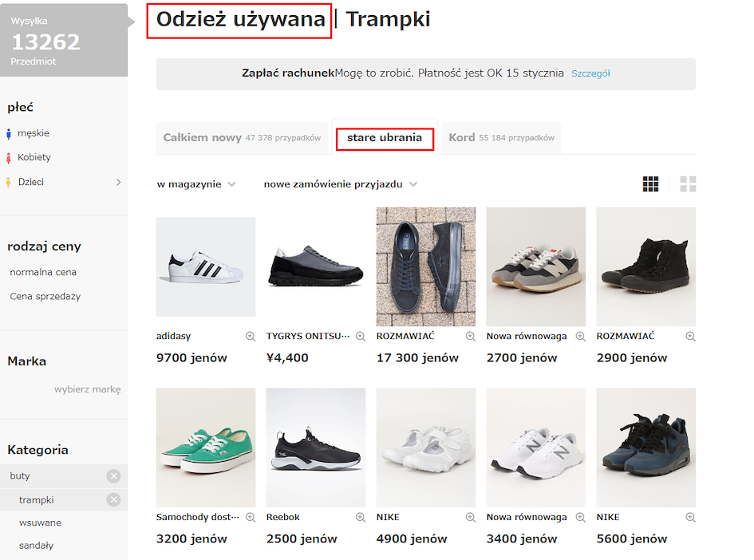
Task: Select Cena sprzedaży price type
Action: click(x=45, y=296)
